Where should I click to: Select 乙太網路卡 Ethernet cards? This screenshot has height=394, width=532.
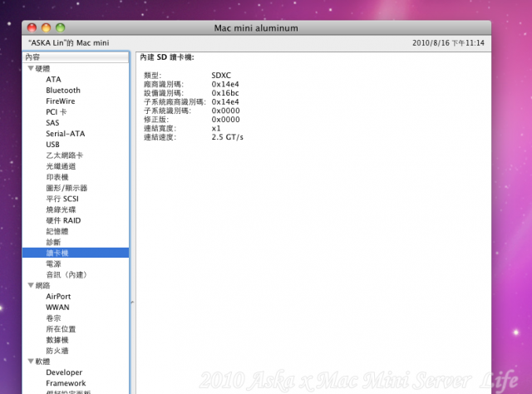[65, 155]
